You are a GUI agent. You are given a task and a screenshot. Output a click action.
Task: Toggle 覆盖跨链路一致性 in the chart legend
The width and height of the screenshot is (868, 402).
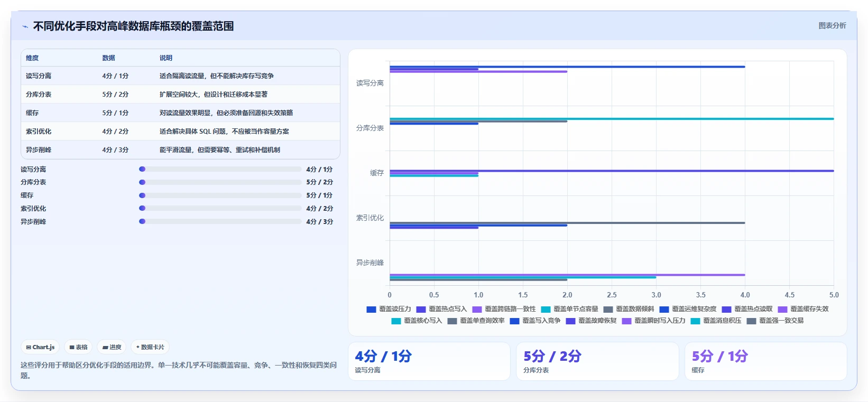click(504, 309)
